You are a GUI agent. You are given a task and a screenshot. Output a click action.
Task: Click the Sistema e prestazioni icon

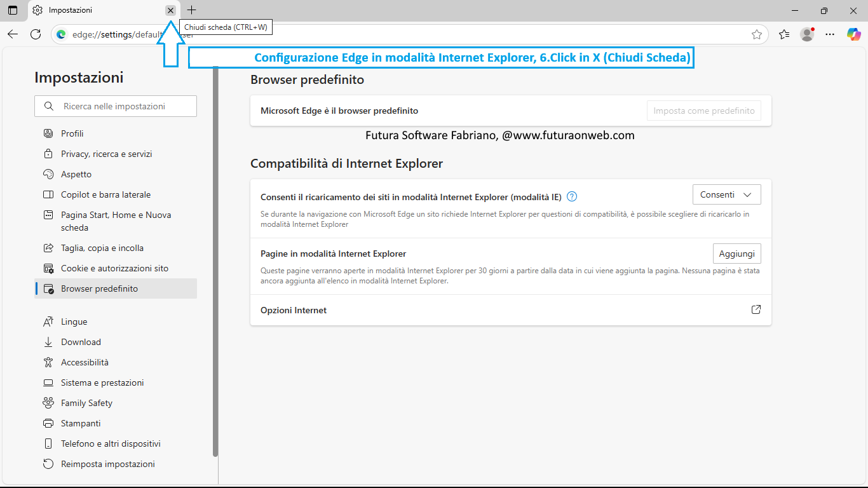48,383
